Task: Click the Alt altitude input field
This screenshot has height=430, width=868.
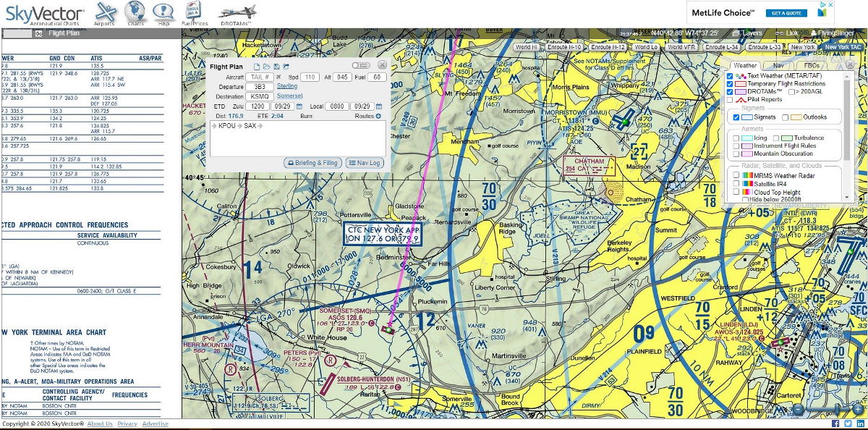Action: click(343, 77)
